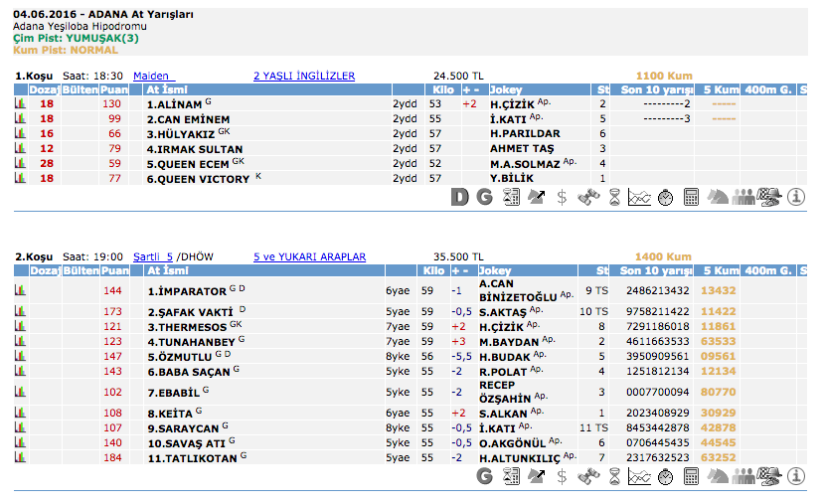The image size is (823, 504).
Task: Click the dollar sign icon under race 1
Action: coord(562,197)
